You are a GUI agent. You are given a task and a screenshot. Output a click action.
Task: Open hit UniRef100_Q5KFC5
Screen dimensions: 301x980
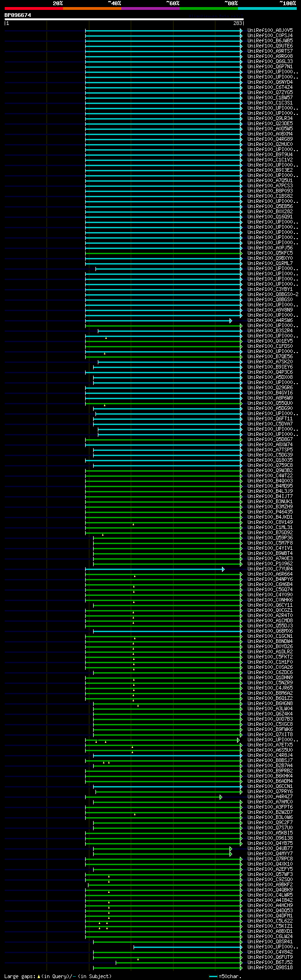(270, 253)
